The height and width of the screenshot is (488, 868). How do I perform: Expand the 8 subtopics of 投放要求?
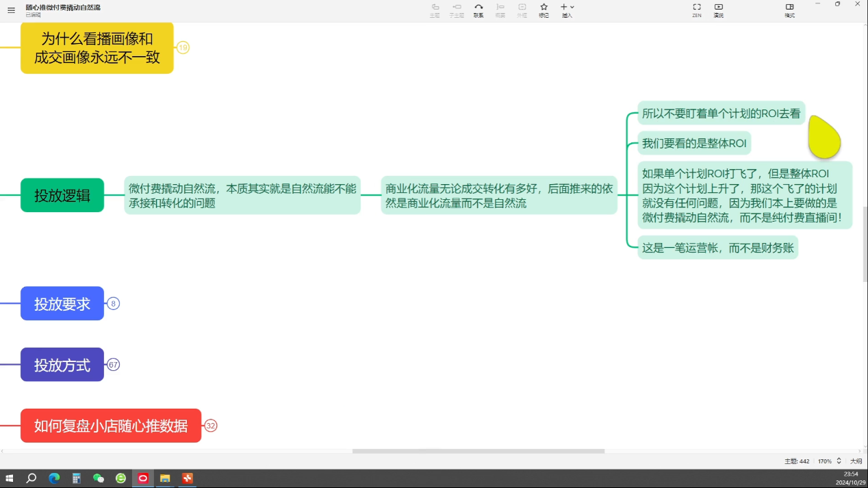[114, 304]
